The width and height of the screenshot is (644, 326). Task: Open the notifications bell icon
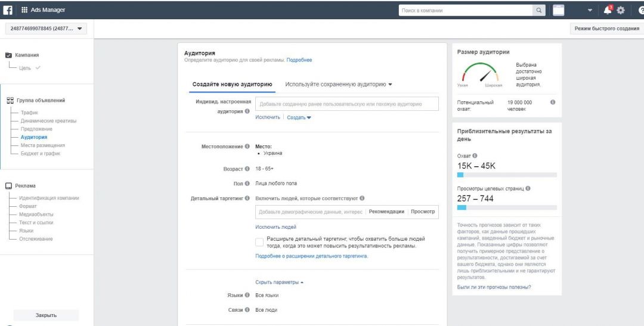pyautogui.click(x=607, y=10)
